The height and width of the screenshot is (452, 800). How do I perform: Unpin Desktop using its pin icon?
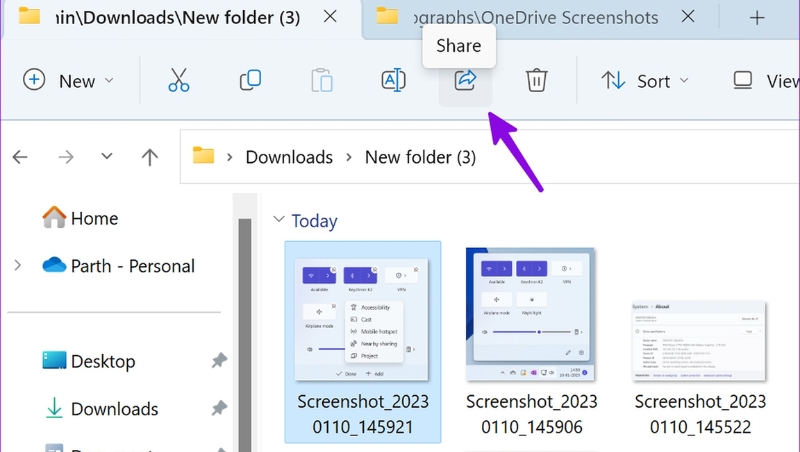coord(219,361)
